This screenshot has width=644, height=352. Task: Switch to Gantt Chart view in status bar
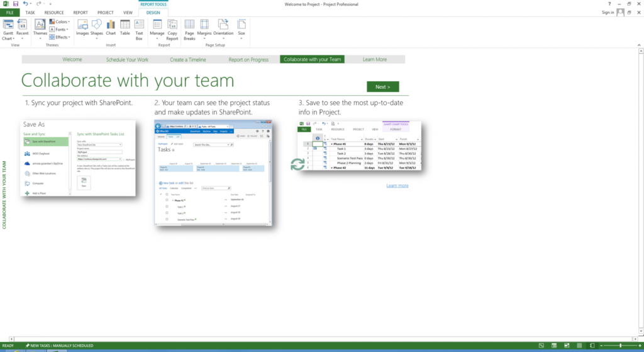(x=541, y=346)
